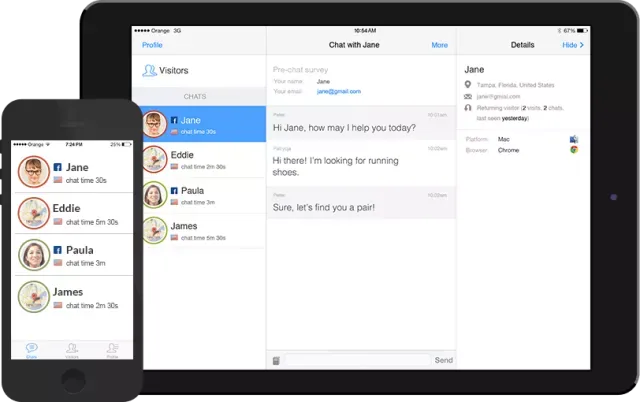This screenshot has width=640, height=402.
Task: Click the headset returning visitor icon
Action: 468,108
